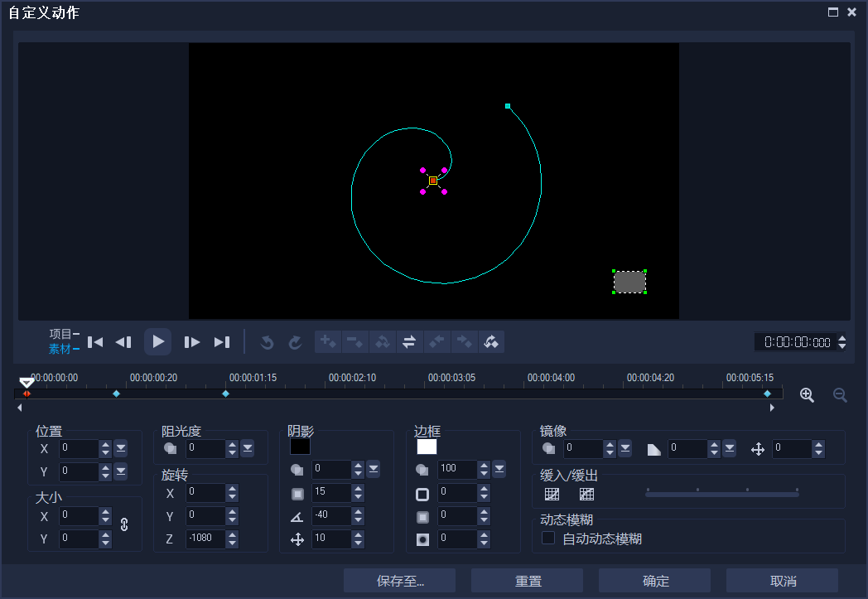Toggle the size X/Y aspect lock chain
This screenshot has height=599, width=868.
coord(124,524)
